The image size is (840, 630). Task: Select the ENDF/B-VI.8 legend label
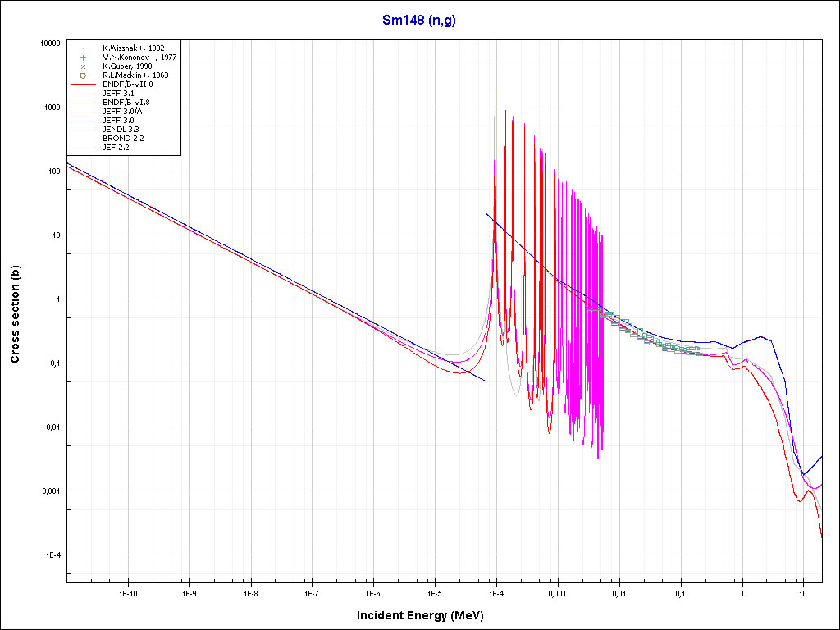point(126,103)
